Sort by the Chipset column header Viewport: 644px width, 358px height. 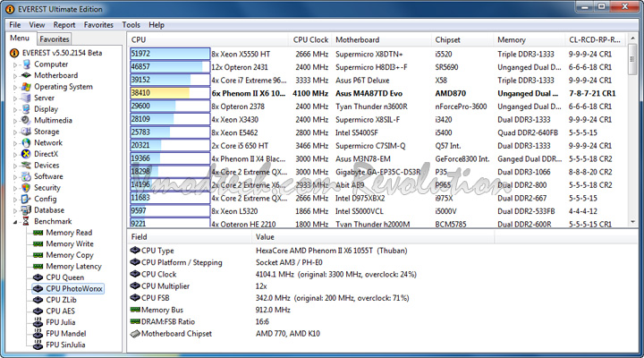(462, 40)
